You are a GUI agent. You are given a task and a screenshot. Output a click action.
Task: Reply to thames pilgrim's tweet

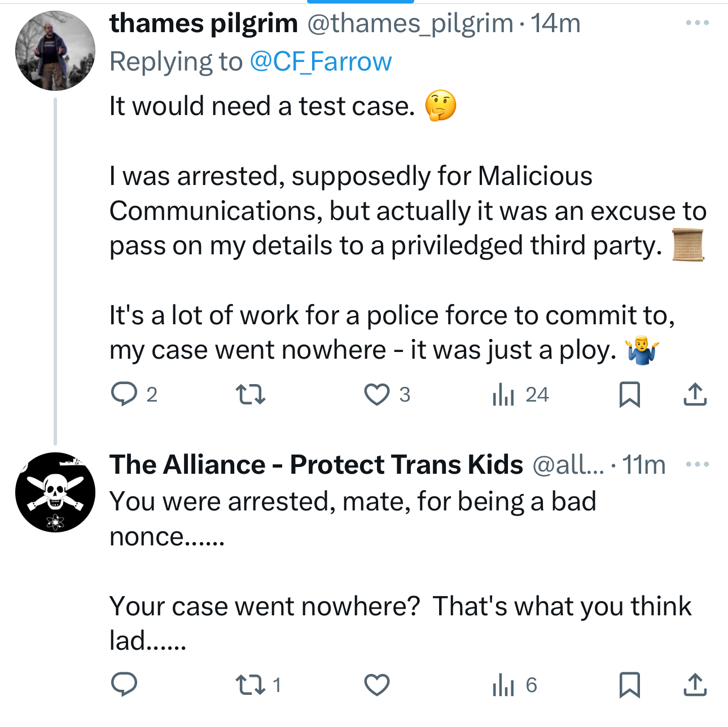(x=124, y=394)
